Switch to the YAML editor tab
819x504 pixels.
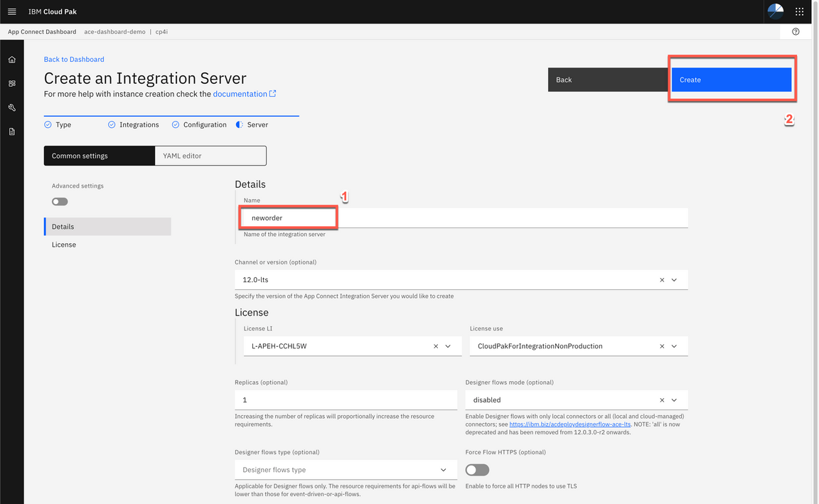(x=210, y=155)
